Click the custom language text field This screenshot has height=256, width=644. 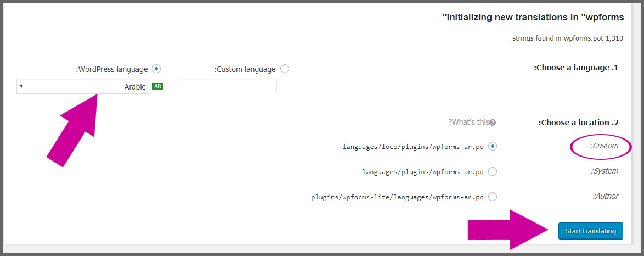[228, 86]
